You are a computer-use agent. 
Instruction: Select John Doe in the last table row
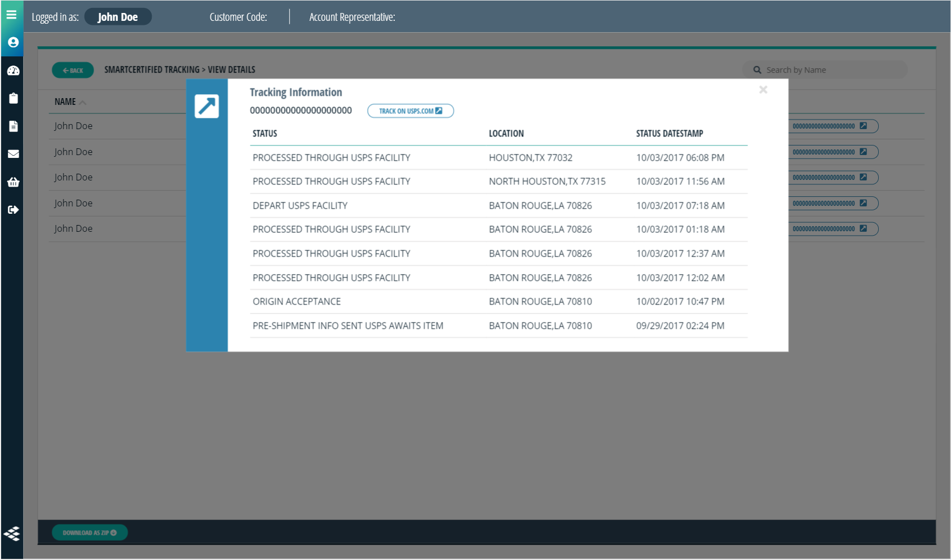pyautogui.click(x=73, y=228)
